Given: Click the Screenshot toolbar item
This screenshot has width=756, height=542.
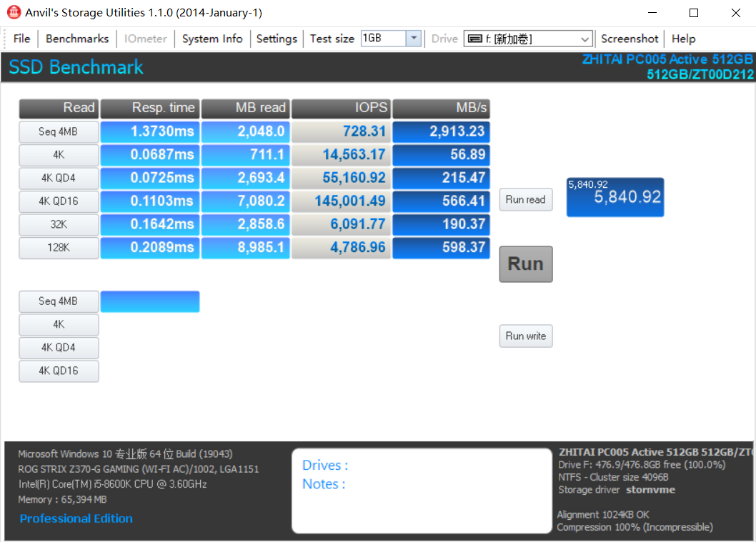Looking at the screenshot, I should [630, 39].
